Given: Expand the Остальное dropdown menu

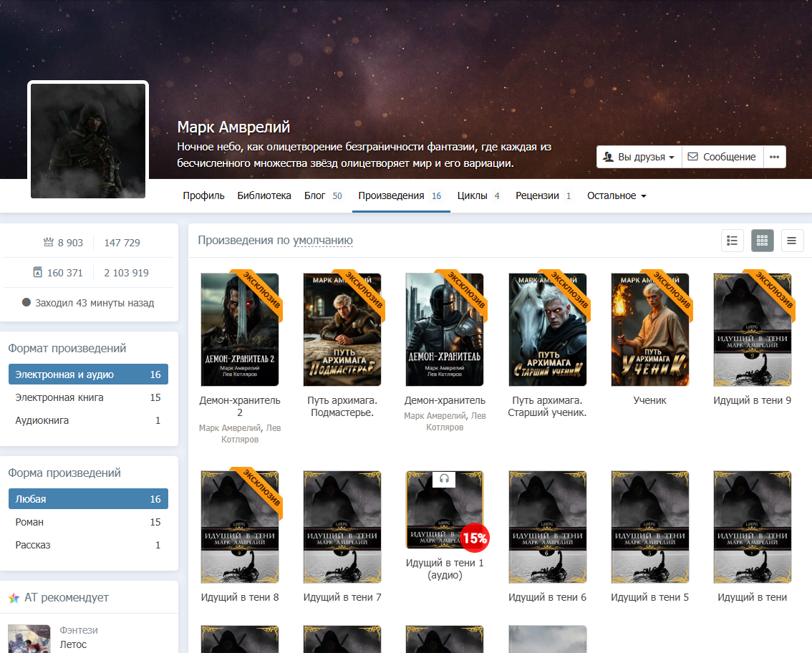Looking at the screenshot, I should (x=617, y=195).
